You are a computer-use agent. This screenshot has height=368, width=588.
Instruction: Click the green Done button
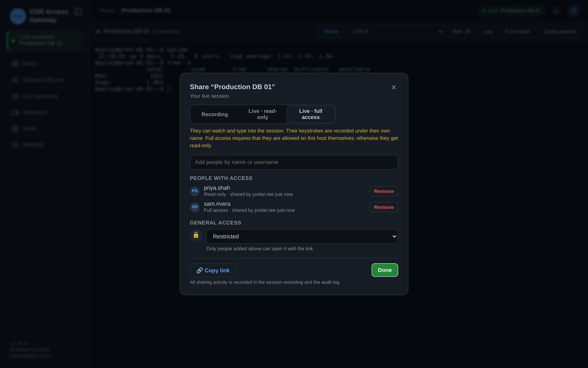click(384, 270)
